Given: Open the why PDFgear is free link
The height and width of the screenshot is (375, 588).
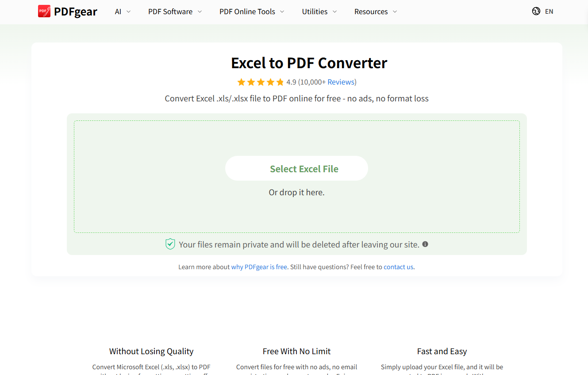Looking at the screenshot, I should click(259, 267).
